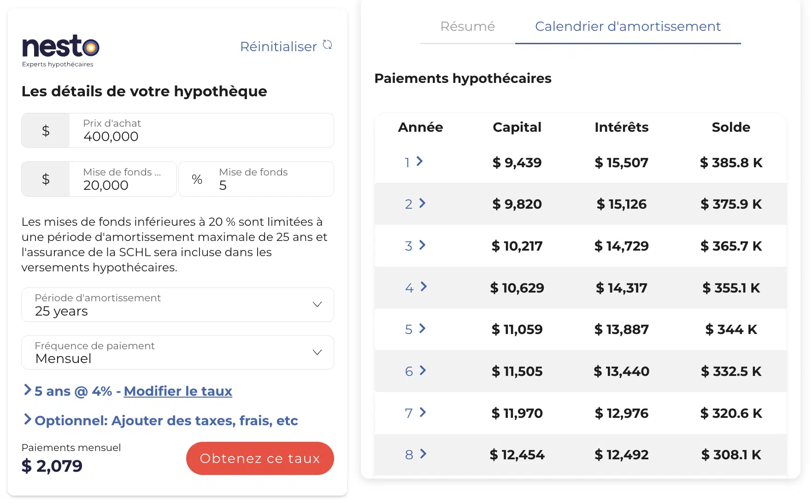812x504 pixels.
Task: Click the Intérêts column header
Action: [622, 127]
